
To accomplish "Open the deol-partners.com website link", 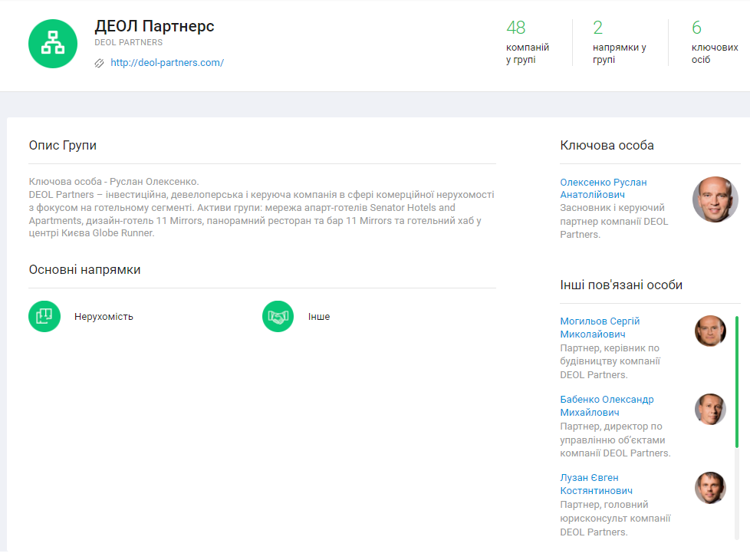I will pyautogui.click(x=166, y=63).
